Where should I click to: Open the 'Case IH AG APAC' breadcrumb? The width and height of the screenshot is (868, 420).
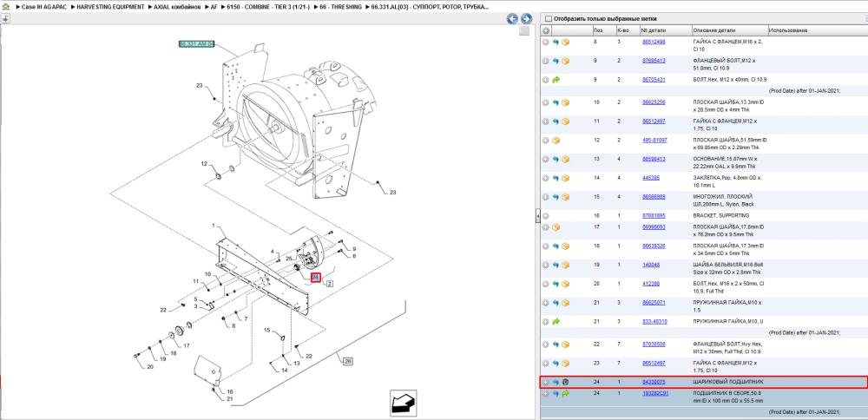click(43, 8)
